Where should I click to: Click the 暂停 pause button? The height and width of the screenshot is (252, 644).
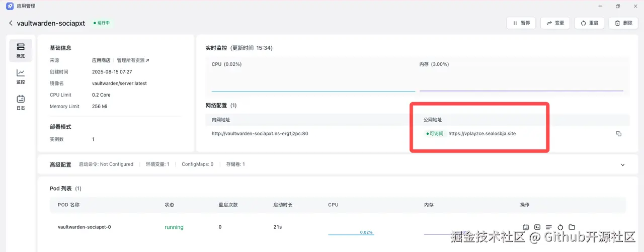pyautogui.click(x=521, y=23)
